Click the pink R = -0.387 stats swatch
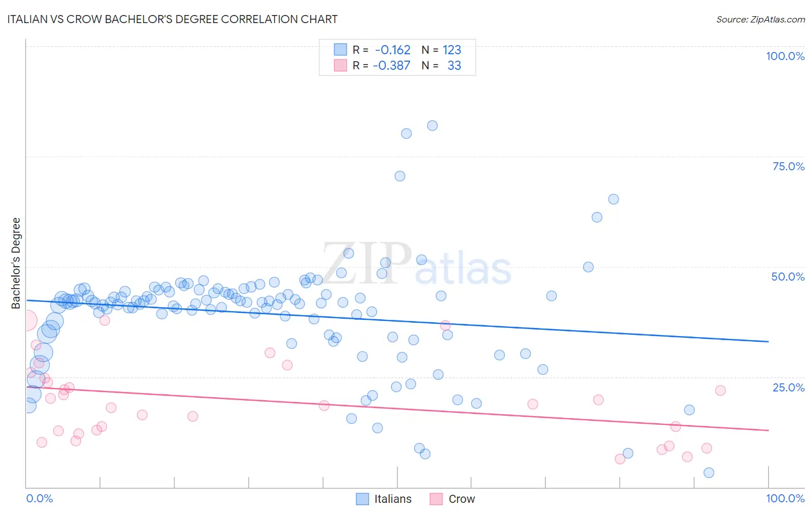Image resolution: width=812 pixels, height=515 pixels. (x=340, y=65)
